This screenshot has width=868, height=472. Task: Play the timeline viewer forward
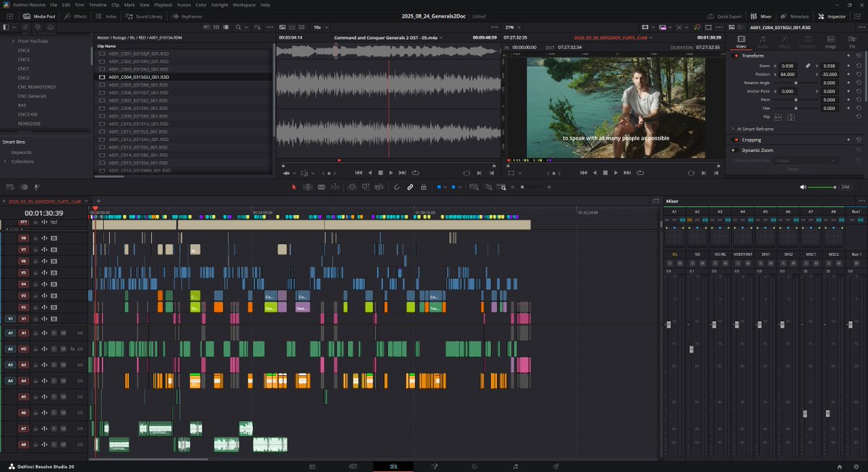tap(617, 173)
